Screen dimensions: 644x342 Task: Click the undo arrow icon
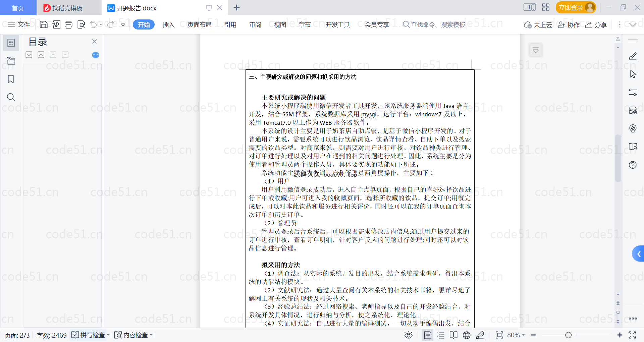(94, 24)
